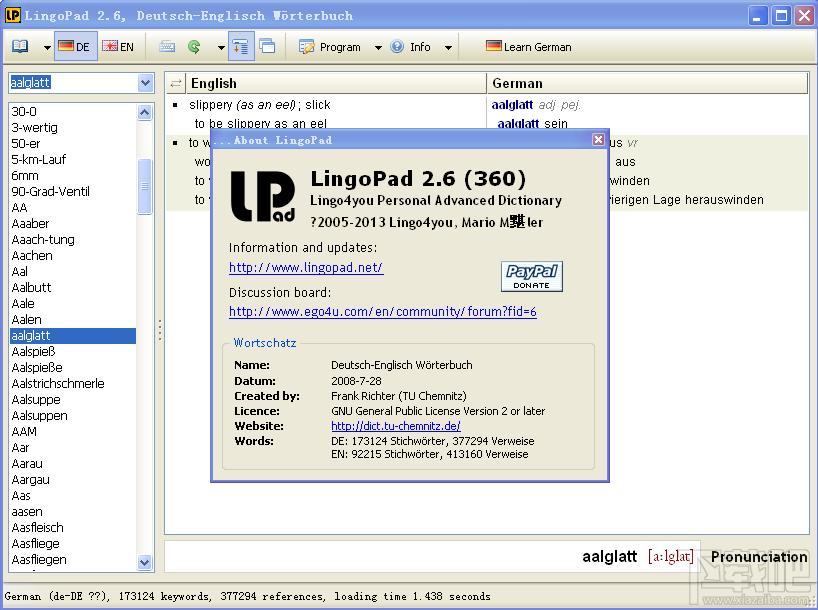This screenshot has width=818, height=610.
Task: Open dropdown arrow beside green refresh icon
Action: click(x=220, y=47)
